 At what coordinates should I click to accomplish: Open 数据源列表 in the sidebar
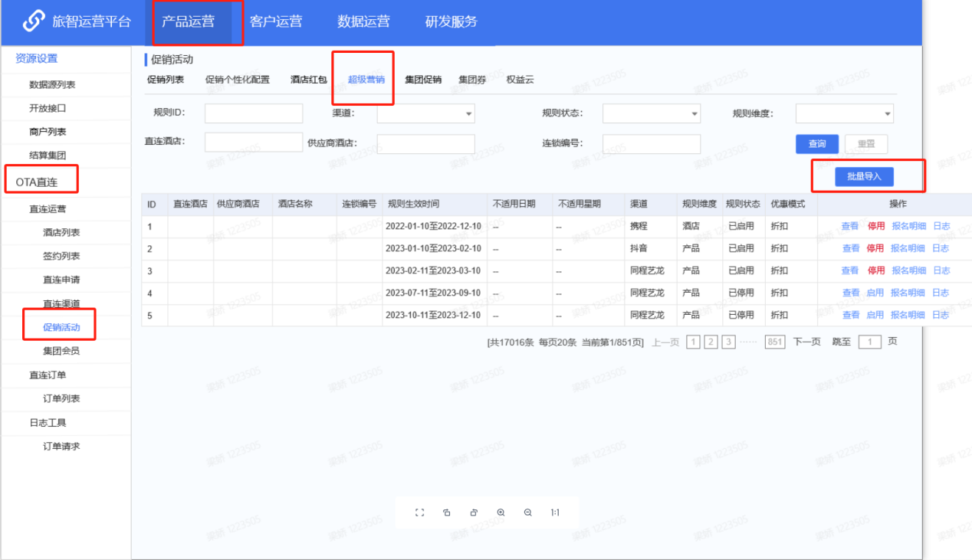click(52, 85)
